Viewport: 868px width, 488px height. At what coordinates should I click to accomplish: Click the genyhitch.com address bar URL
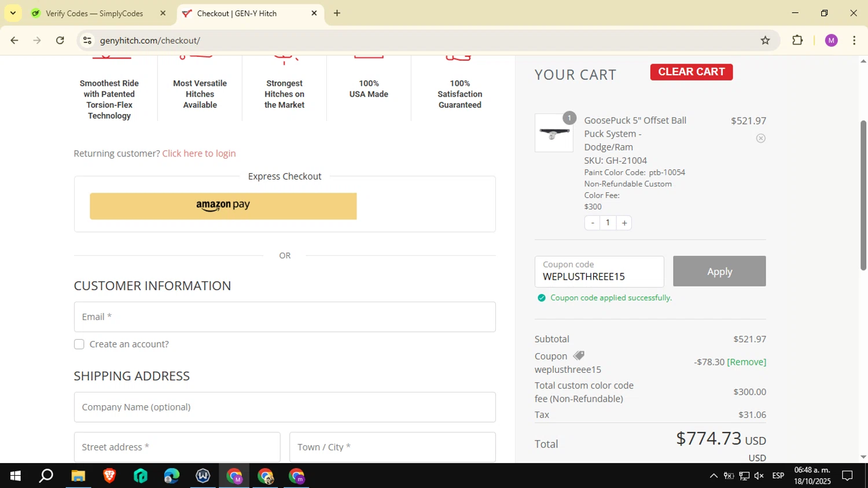pos(150,41)
